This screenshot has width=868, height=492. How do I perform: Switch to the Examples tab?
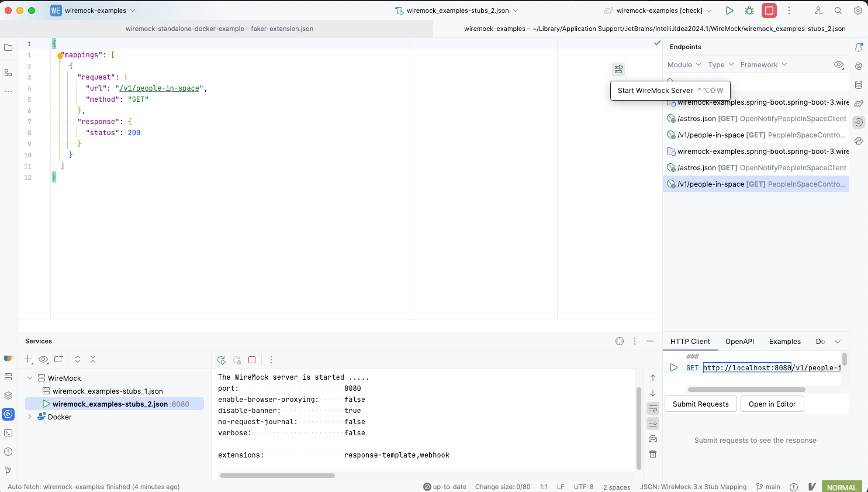[x=784, y=342]
